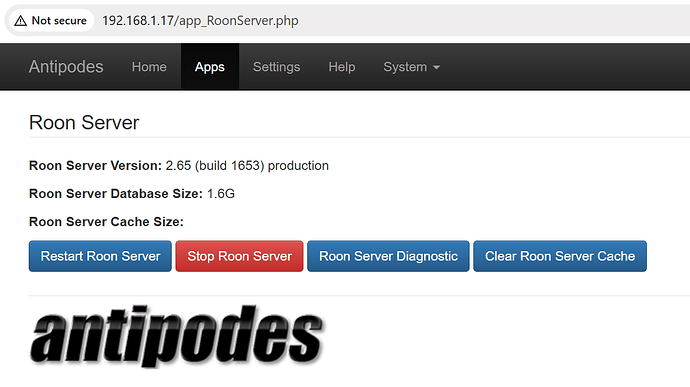Click the Not secure warning icon
The height and width of the screenshot is (387, 690).
pyautogui.click(x=20, y=21)
